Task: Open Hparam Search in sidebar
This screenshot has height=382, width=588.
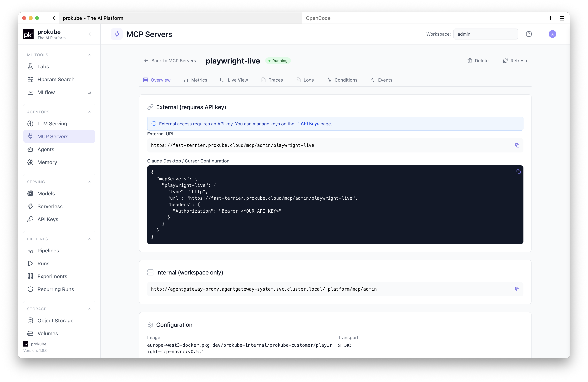Action: click(59, 79)
